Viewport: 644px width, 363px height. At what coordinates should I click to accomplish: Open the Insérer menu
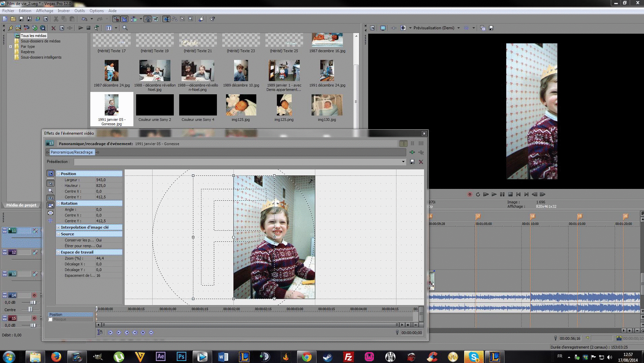point(64,11)
